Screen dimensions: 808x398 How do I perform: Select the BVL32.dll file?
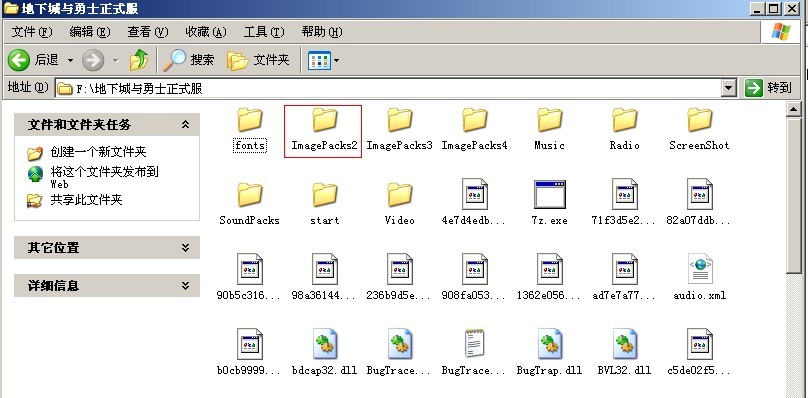pyautogui.click(x=625, y=352)
